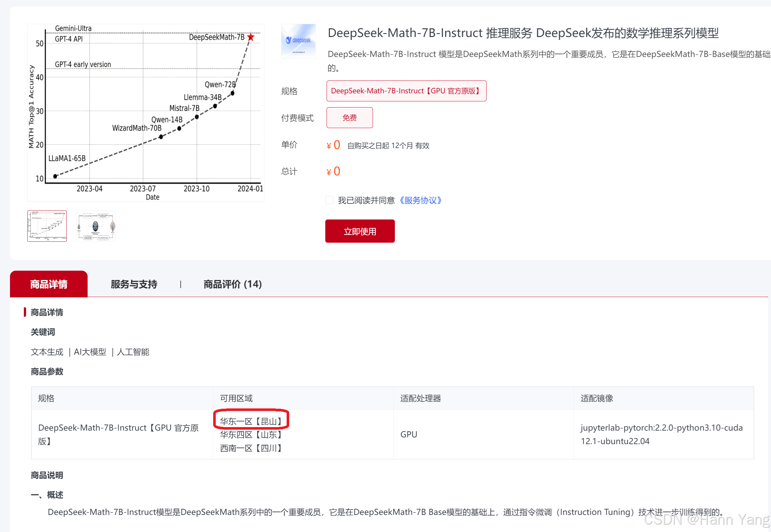
Task: Click the deepseek logo icon
Action: tap(298, 41)
